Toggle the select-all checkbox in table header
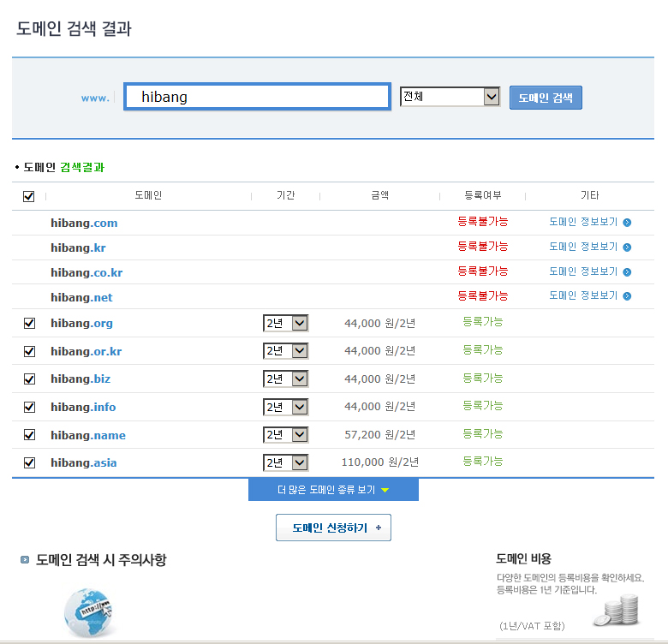The height and width of the screenshot is (644, 668). [x=28, y=196]
